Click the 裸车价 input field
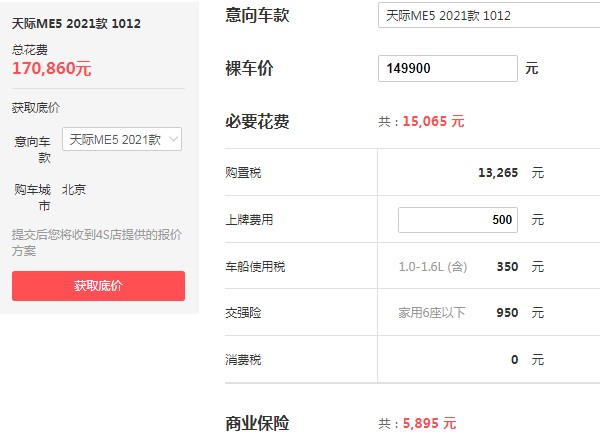Viewport: 600px width, 438px height. click(448, 68)
